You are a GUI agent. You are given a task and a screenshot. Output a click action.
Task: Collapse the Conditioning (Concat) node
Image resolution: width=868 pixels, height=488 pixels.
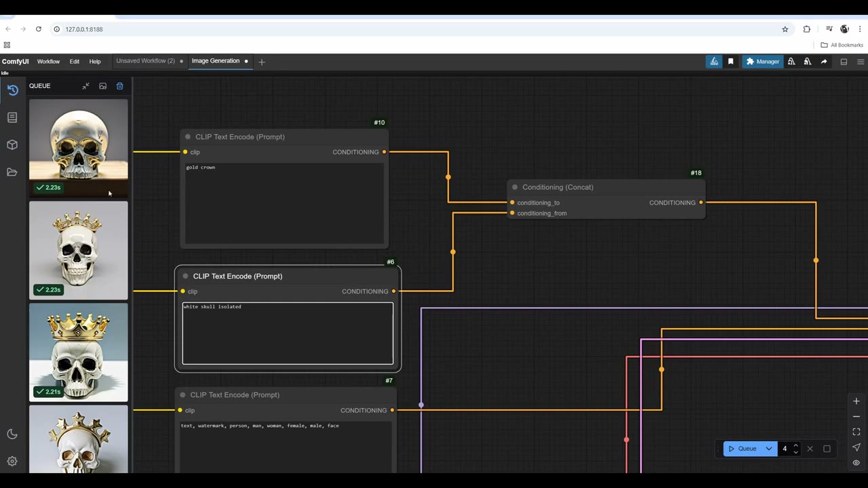(515, 187)
